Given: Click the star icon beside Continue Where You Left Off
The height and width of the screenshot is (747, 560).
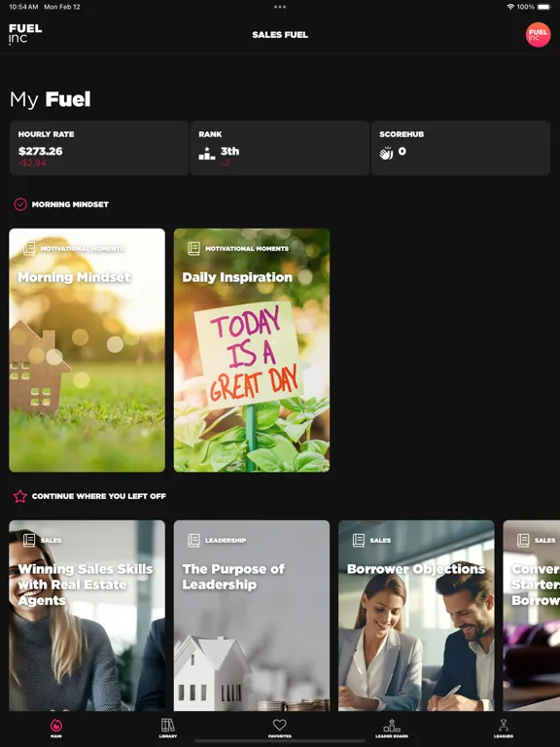Looking at the screenshot, I should click(20, 496).
